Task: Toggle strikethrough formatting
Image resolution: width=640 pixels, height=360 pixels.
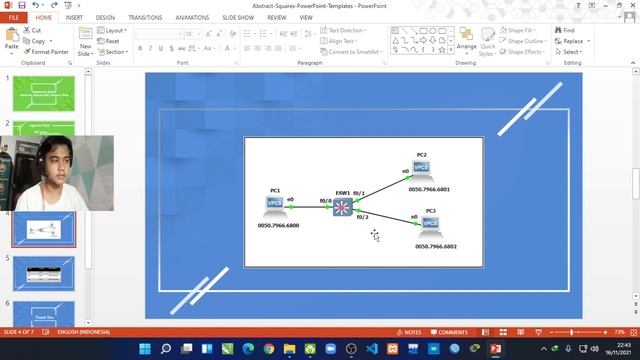Action: coord(182,48)
